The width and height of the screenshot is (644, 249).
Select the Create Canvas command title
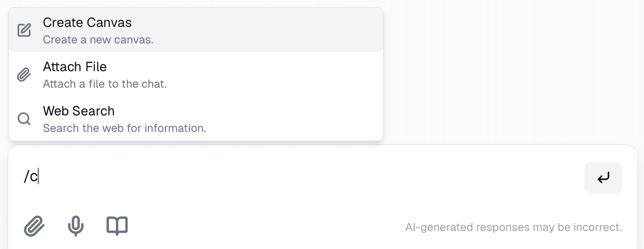(87, 22)
